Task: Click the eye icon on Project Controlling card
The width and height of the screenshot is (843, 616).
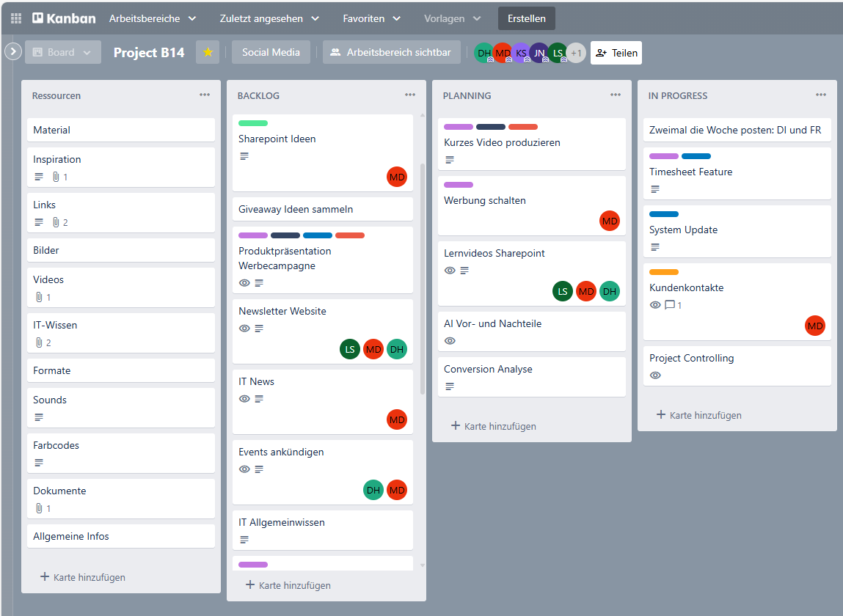Action: pos(655,375)
